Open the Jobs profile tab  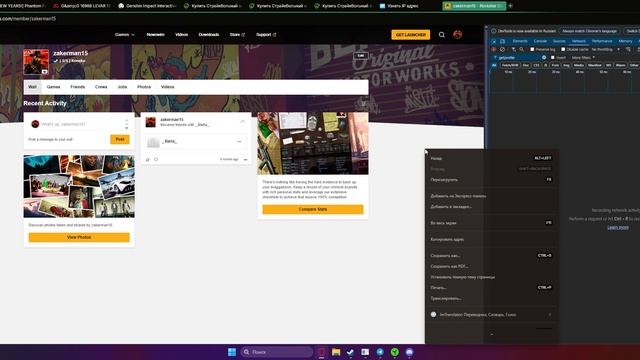pos(122,87)
